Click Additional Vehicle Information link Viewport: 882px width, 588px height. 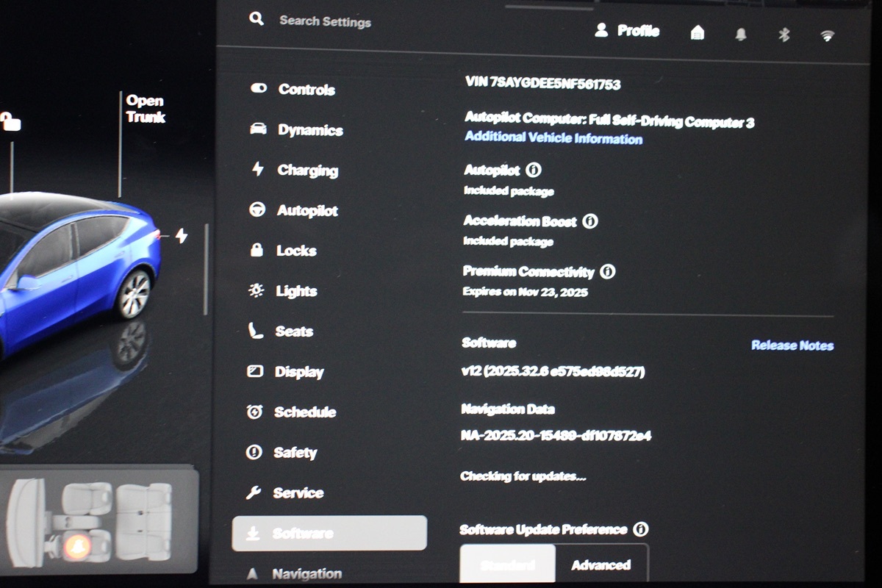pyautogui.click(x=553, y=138)
